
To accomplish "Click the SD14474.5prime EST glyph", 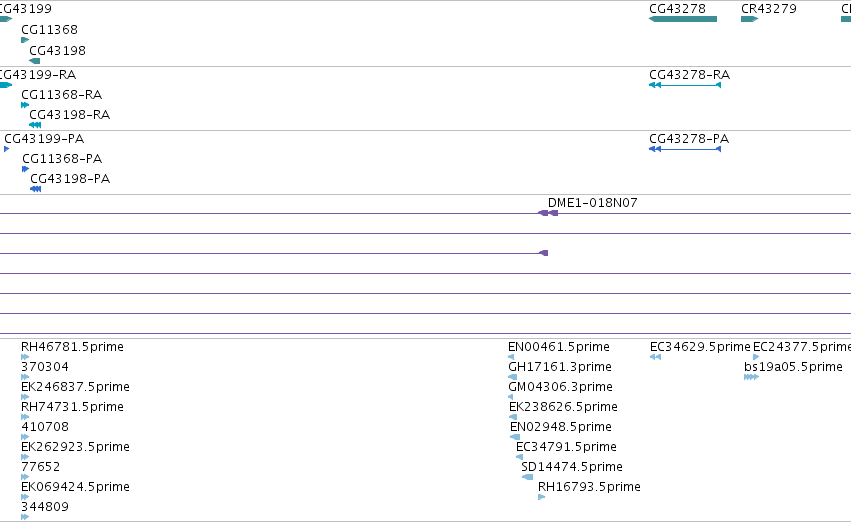I will pos(528,477).
